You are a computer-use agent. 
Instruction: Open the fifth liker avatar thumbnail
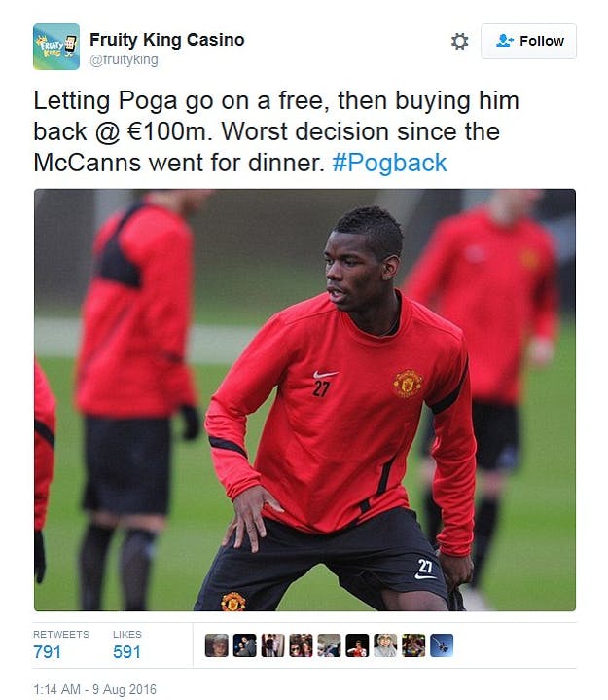click(329, 645)
